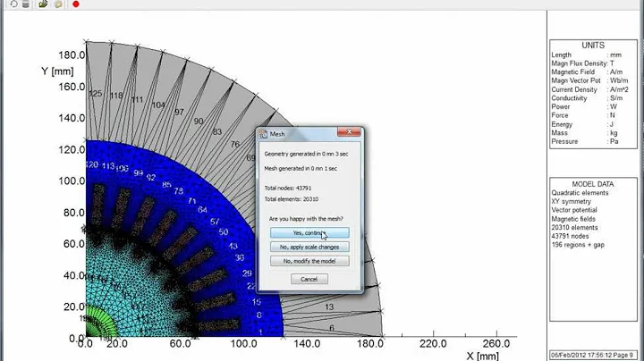Click the 220.0 tick on X axis
Image resolution: width=644 pixels, height=361 pixels.
click(x=433, y=343)
